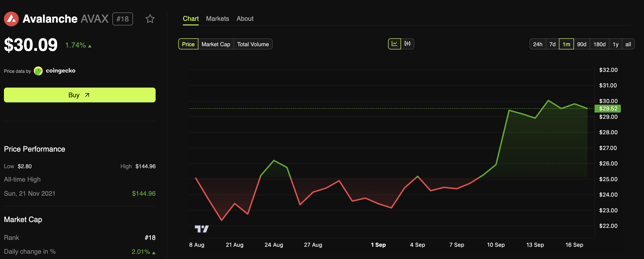
Task: Open the coingecko data provider link
Action: (x=61, y=71)
